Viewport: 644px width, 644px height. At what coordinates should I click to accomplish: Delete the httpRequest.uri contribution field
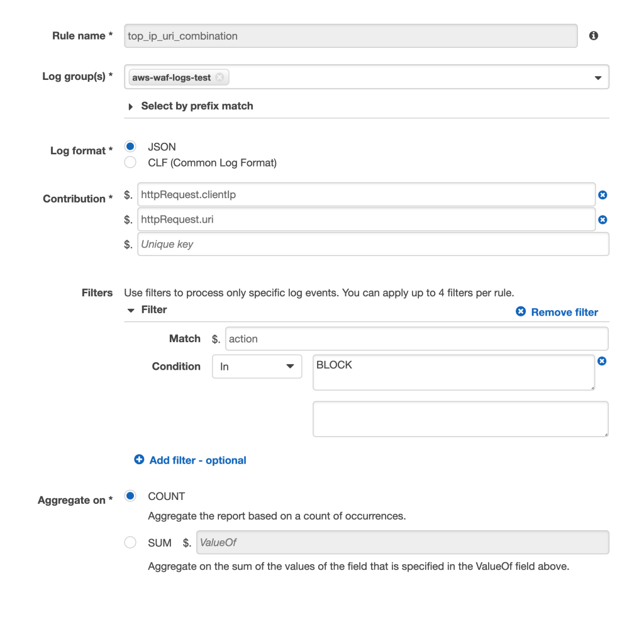pyautogui.click(x=602, y=219)
